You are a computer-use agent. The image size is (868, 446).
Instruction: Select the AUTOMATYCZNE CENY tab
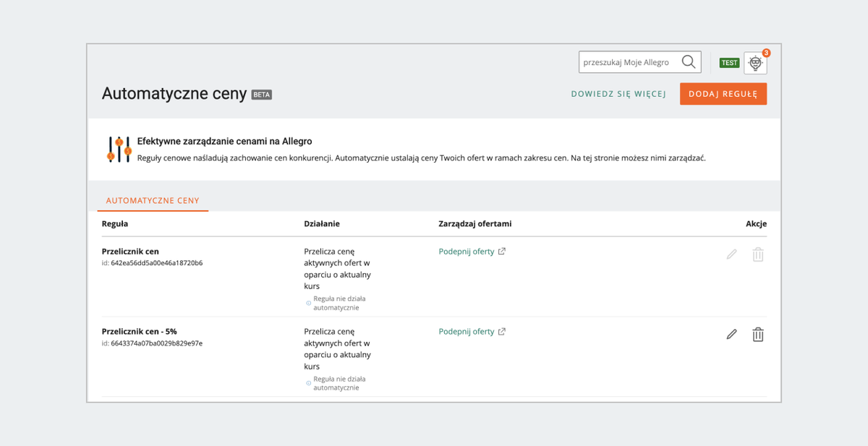point(153,201)
